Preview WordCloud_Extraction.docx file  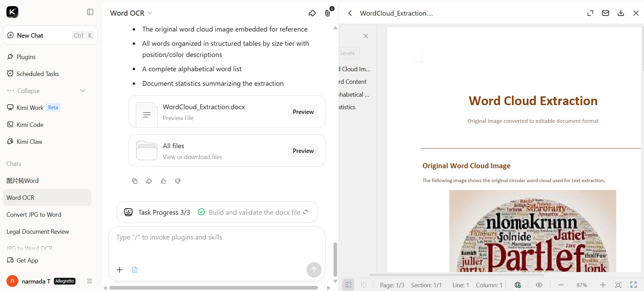tap(303, 112)
